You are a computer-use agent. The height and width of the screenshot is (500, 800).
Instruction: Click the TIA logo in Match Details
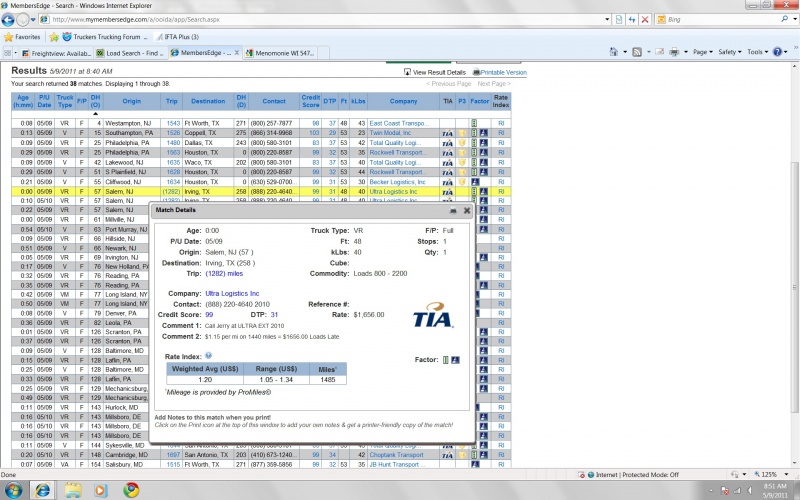coord(433,315)
